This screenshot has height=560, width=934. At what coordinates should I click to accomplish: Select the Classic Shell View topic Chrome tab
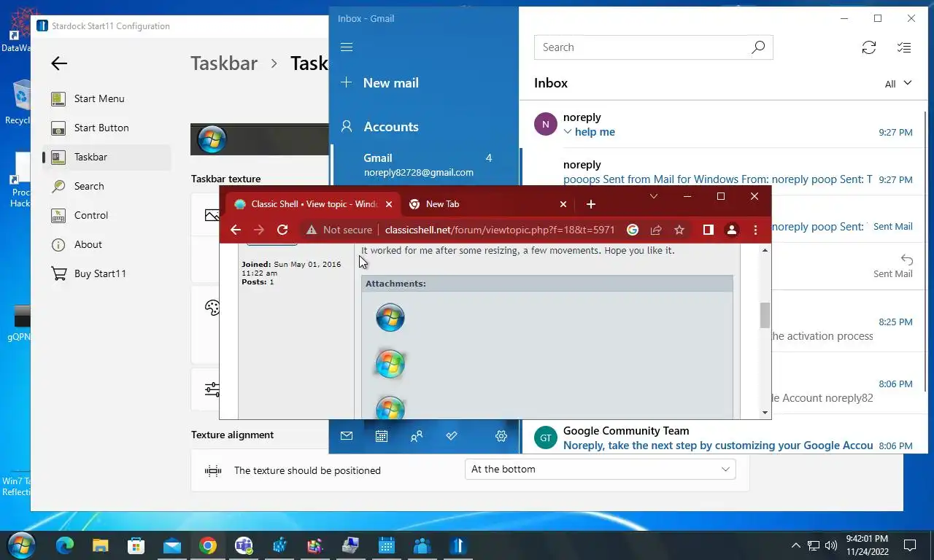coord(314,204)
